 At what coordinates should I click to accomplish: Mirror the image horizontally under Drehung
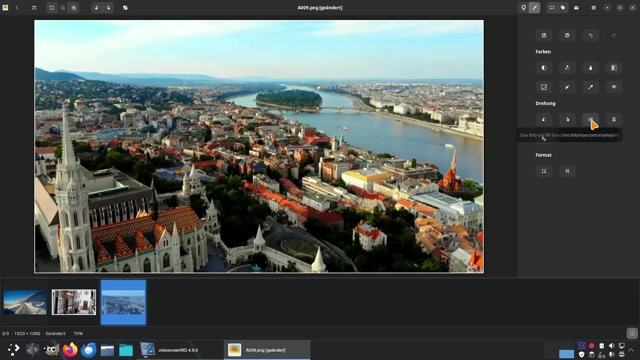(x=591, y=120)
